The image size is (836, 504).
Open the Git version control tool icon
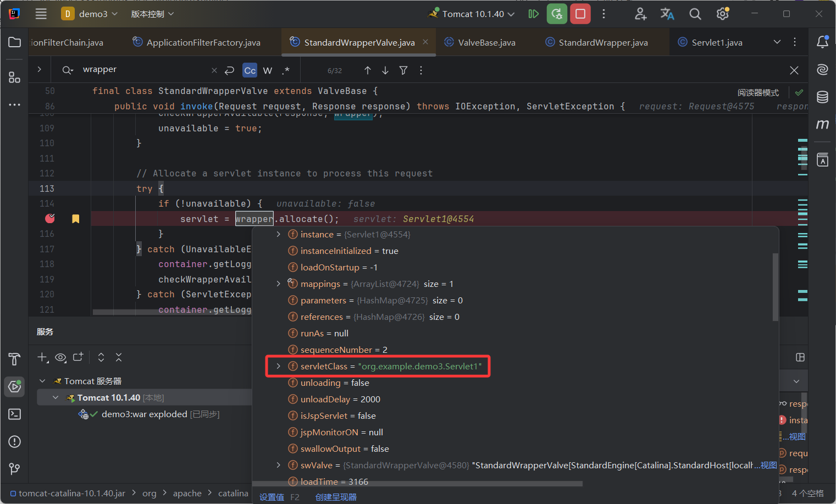coord(15,469)
